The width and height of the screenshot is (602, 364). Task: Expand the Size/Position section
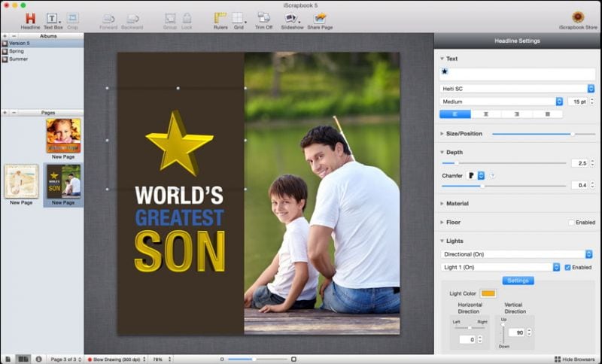pos(442,134)
